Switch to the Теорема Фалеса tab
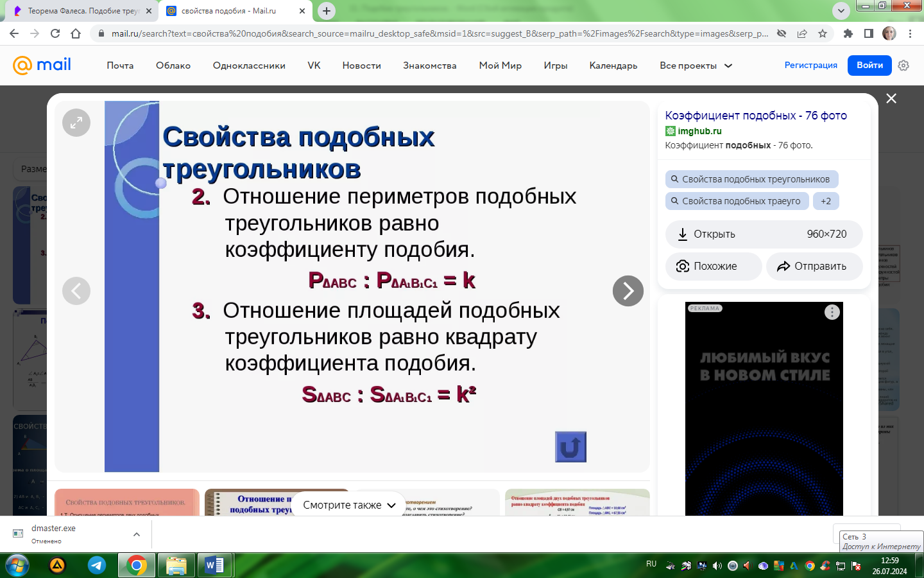924x578 pixels. point(83,11)
